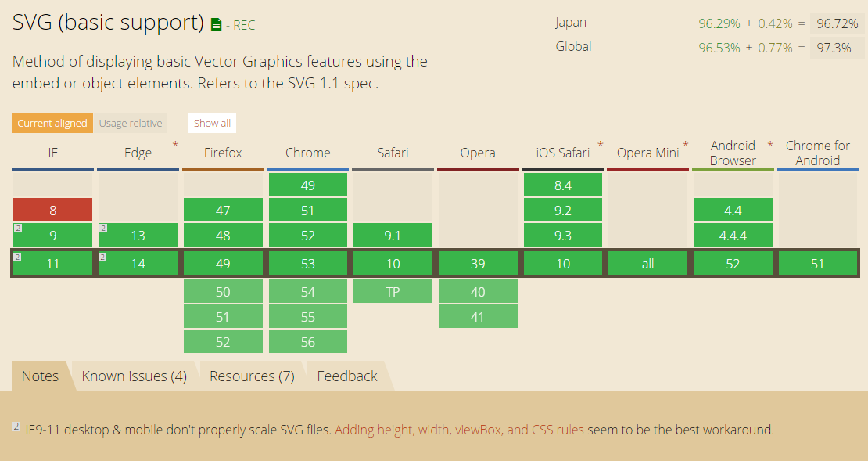Click the asterisk beside iOS Safari

click(x=601, y=145)
